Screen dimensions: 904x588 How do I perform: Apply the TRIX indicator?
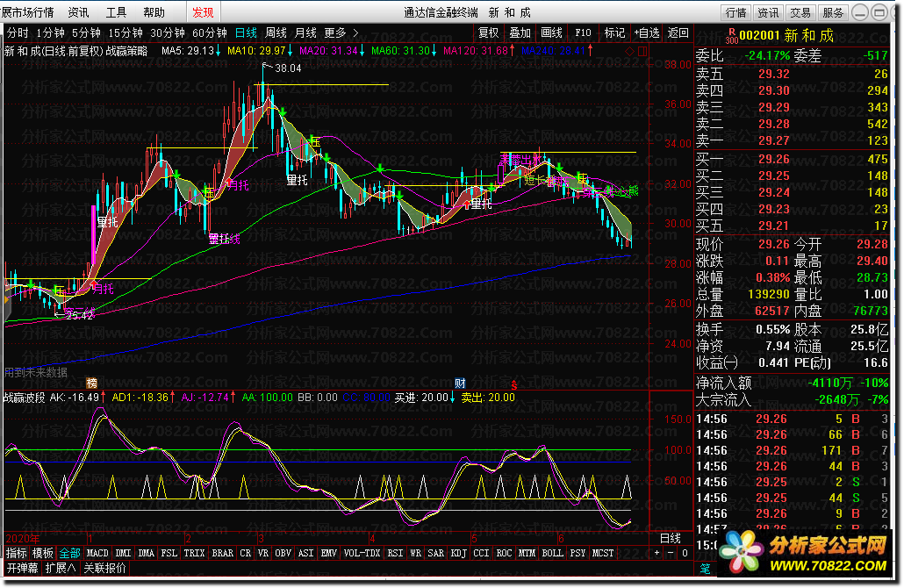click(x=194, y=553)
